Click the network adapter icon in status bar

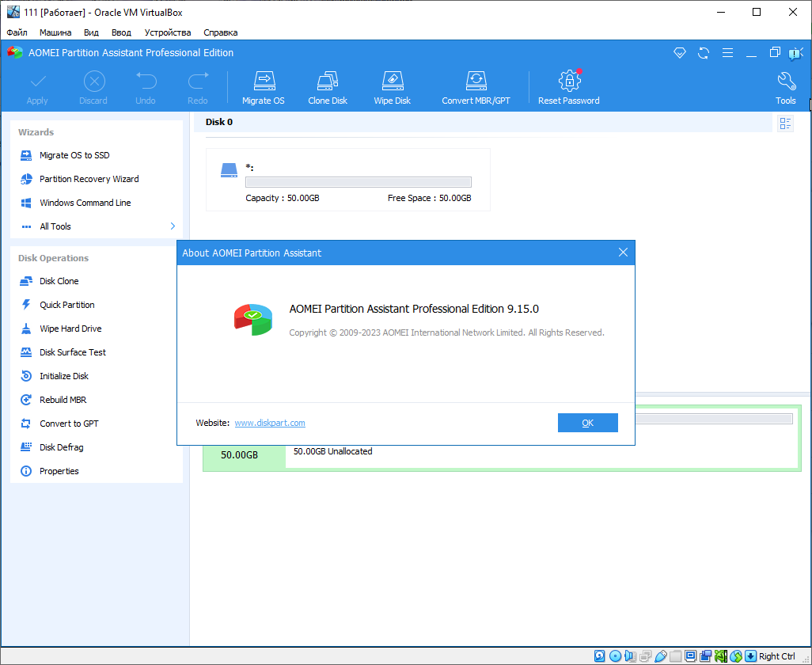pyautogui.click(x=646, y=655)
